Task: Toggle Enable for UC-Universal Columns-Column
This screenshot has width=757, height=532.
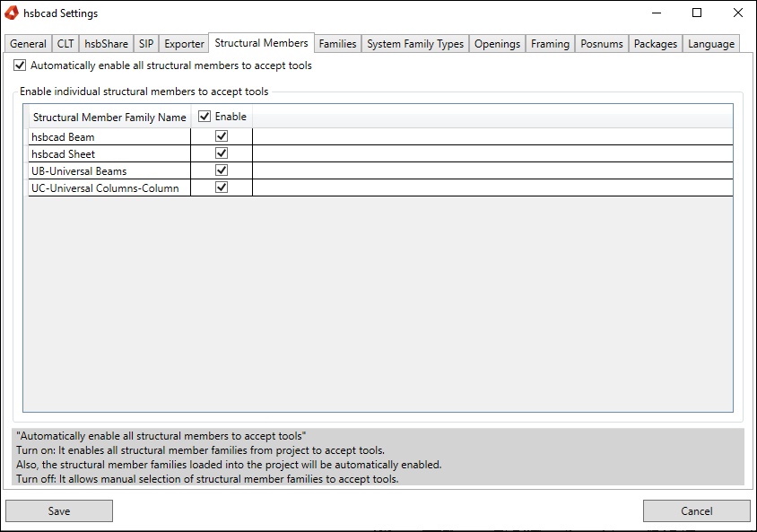Action: click(x=222, y=188)
